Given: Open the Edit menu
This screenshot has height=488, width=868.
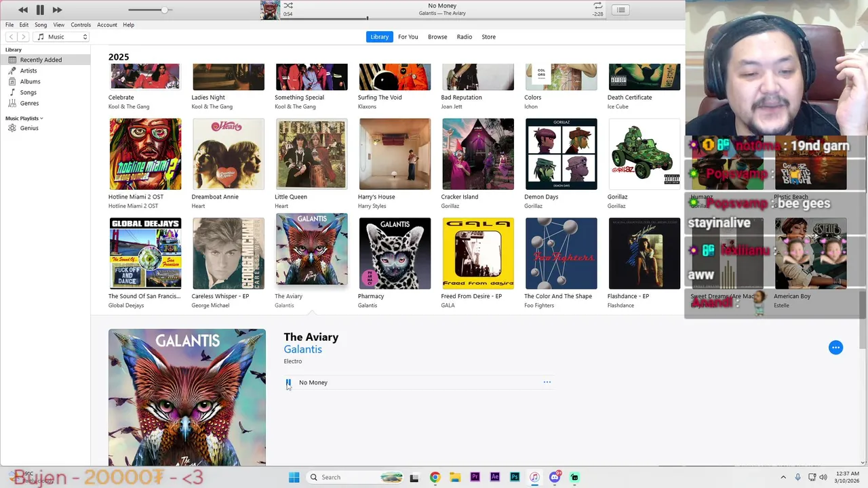Looking at the screenshot, I should pos(24,24).
